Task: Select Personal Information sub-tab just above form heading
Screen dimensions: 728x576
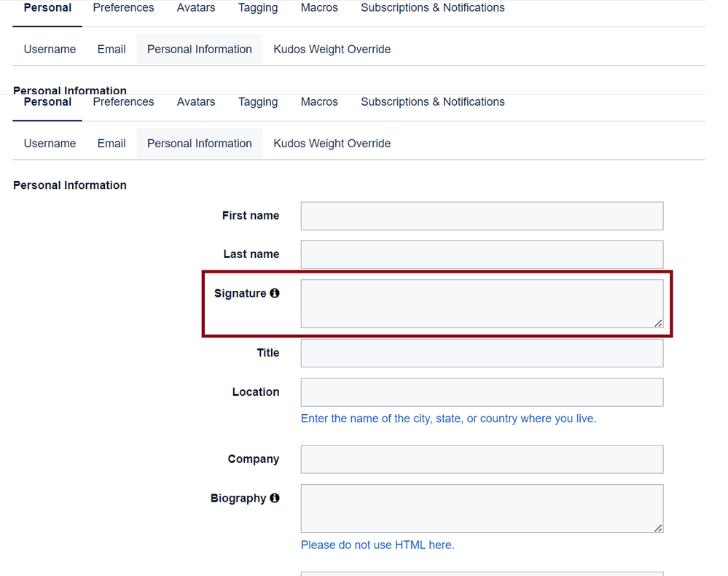Action: pyautogui.click(x=200, y=144)
